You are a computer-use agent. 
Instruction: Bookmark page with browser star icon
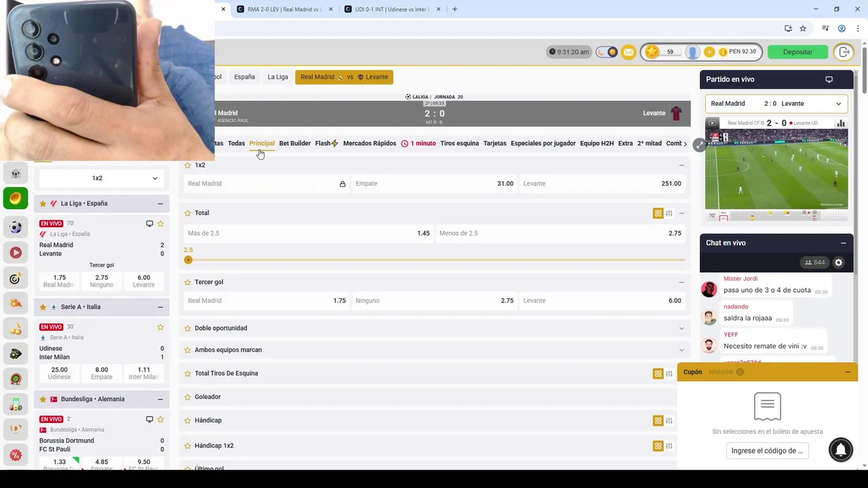pos(803,28)
